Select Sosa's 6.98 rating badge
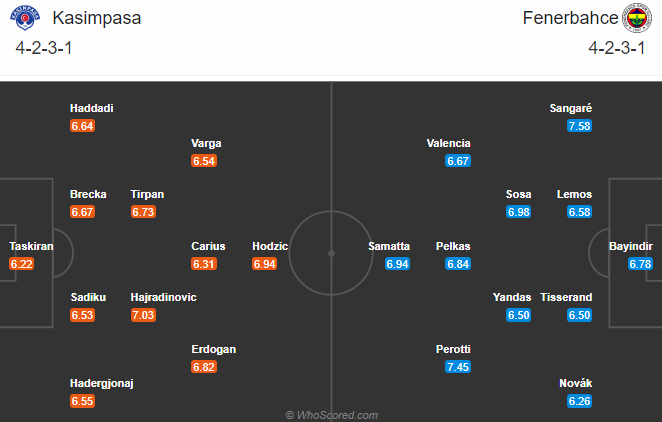Viewport: 662px width, 422px height. [519, 212]
